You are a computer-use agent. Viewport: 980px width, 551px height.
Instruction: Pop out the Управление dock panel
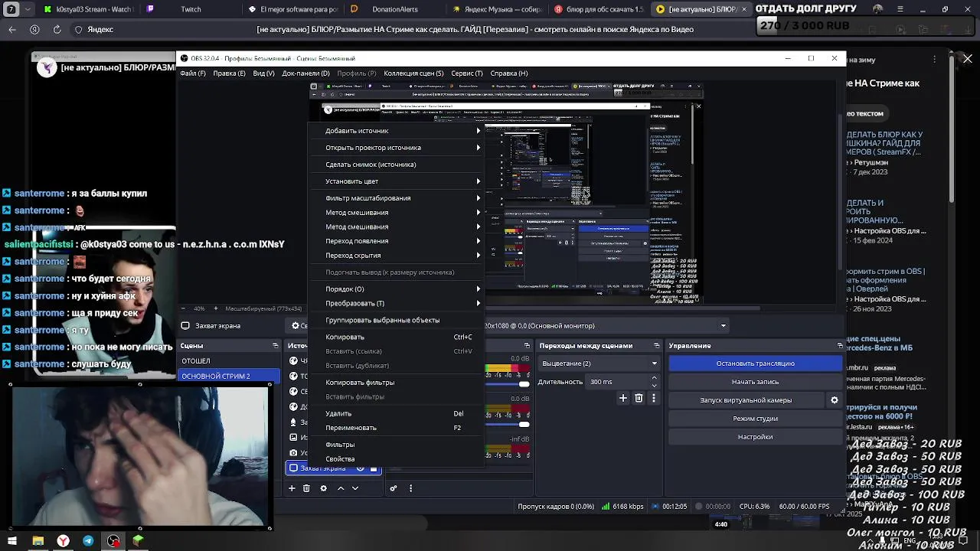[840, 346]
